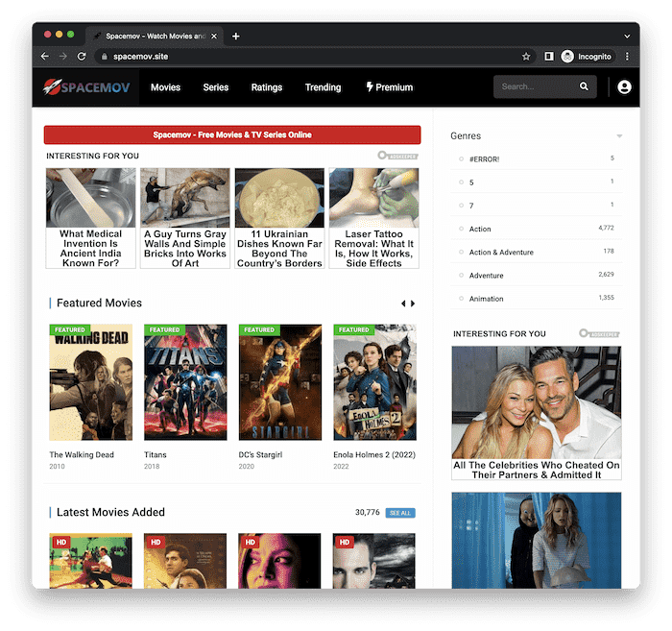Open the Laser Tattoo Removal ad
Viewport: 672px width, 631px height.
click(374, 218)
